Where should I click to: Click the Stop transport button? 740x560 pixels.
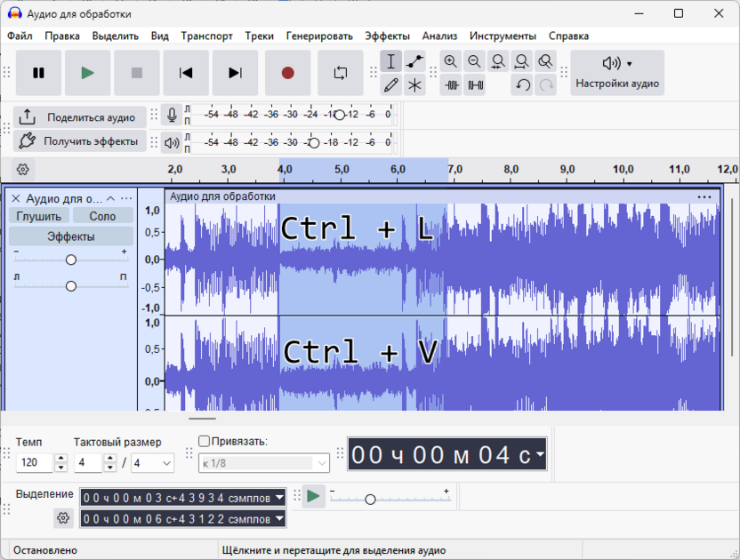137,73
